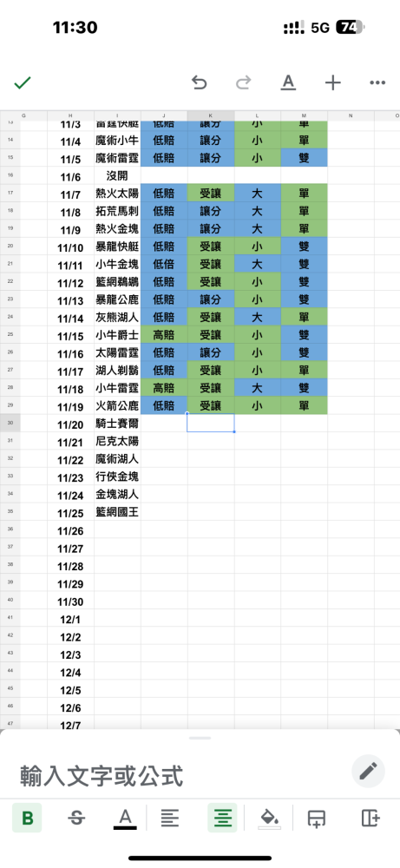Select the column J header

point(164,115)
